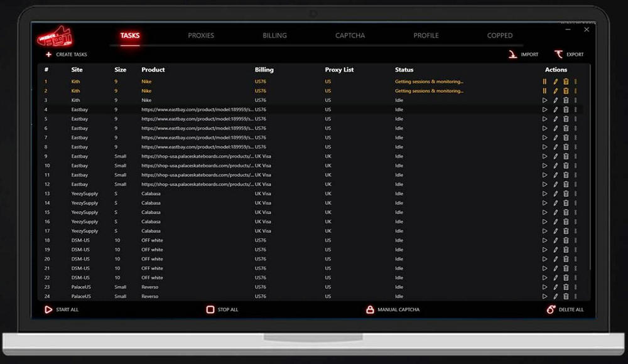Select task row 16 YeezySupply Calabasa
Screen dimensions: 628x364
[x=251, y=222]
